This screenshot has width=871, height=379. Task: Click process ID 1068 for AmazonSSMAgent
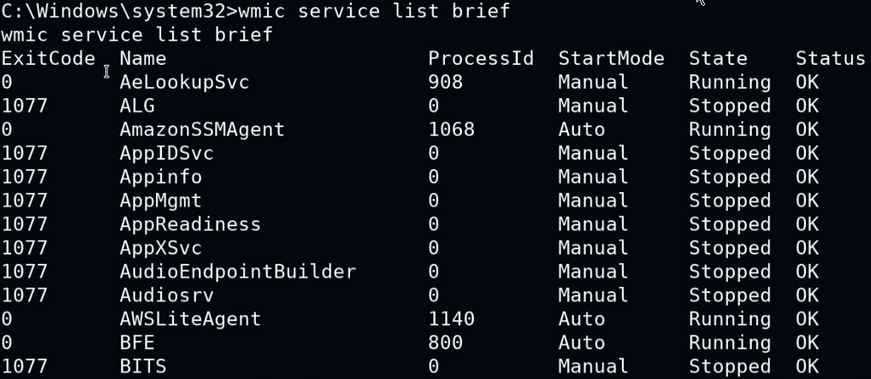tap(452, 129)
